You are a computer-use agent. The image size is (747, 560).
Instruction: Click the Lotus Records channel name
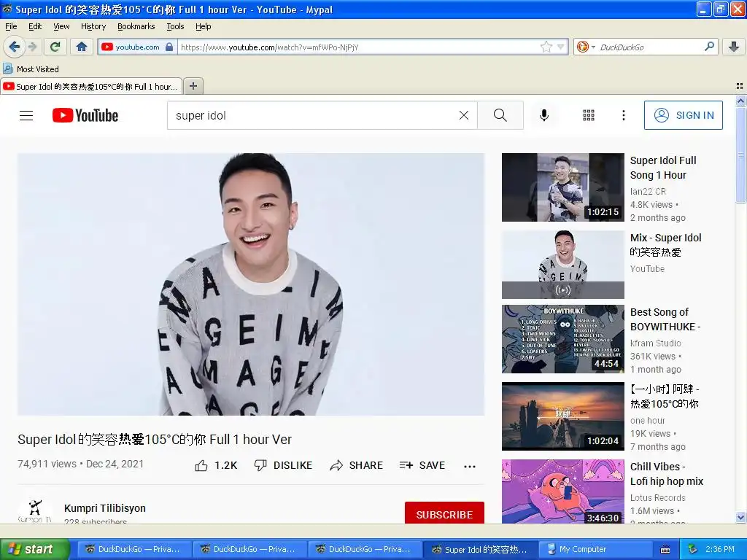click(657, 497)
